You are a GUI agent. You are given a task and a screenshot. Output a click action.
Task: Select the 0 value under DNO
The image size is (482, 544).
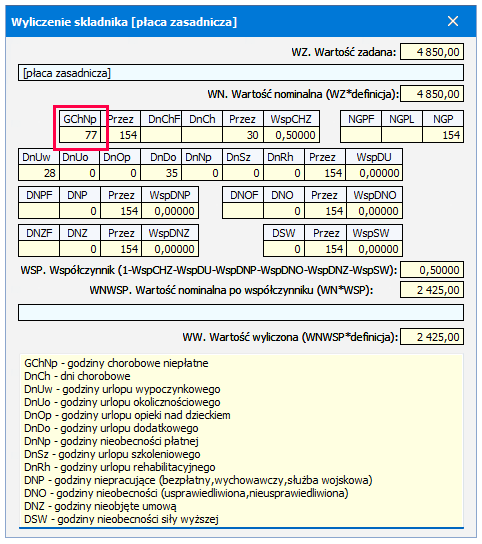[284, 211]
